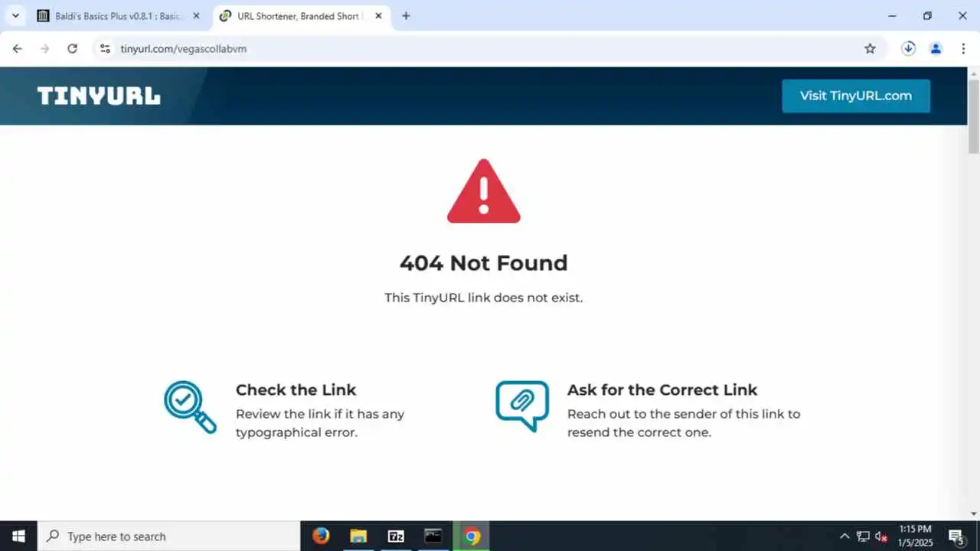Switch to the Baldi's Basics Plus tab
The image size is (980, 551).
[x=119, y=15]
